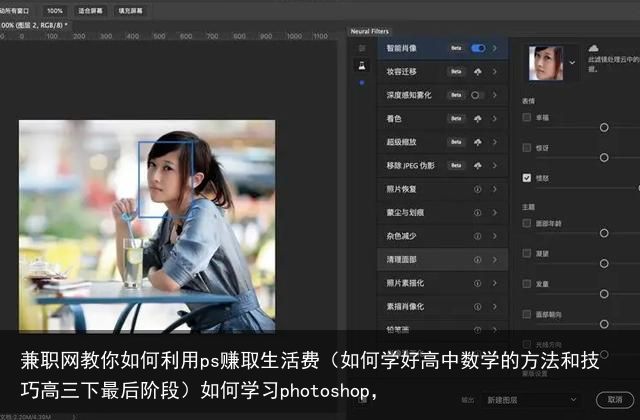The height and width of the screenshot is (420, 640).
Task: Show info for the 杂色减少 filter
Action: pyautogui.click(x=477, y=236)
